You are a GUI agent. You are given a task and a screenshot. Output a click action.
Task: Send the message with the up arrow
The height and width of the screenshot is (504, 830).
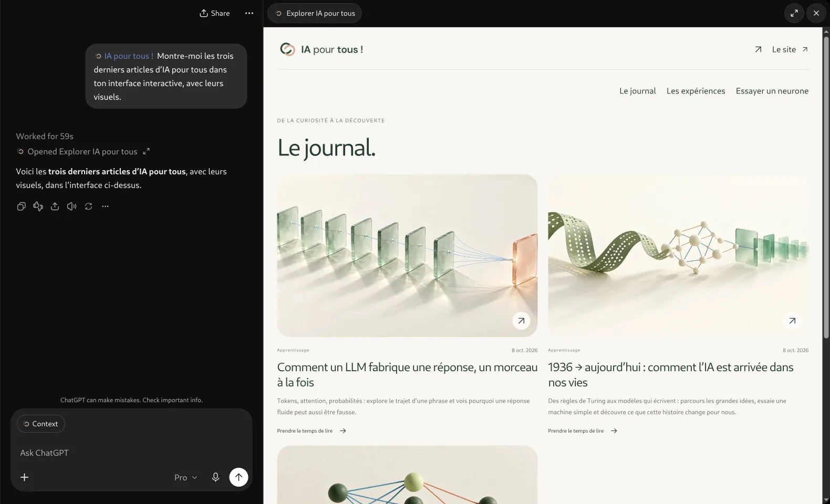tap(238, 477)
